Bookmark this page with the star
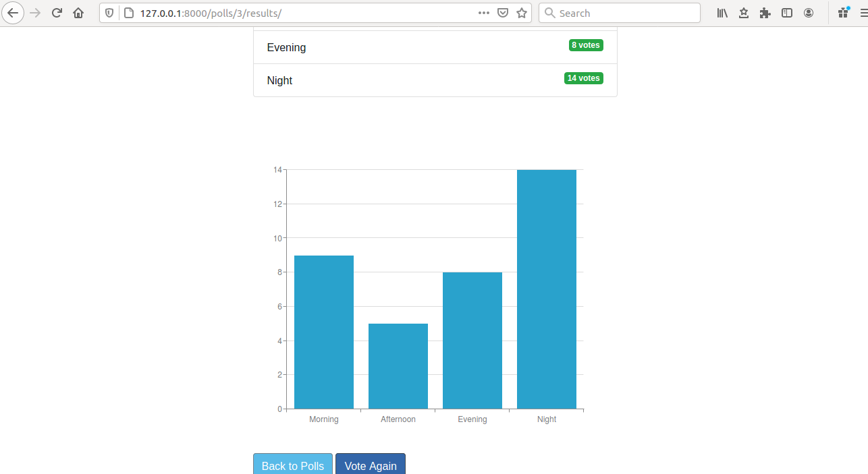 520,13
